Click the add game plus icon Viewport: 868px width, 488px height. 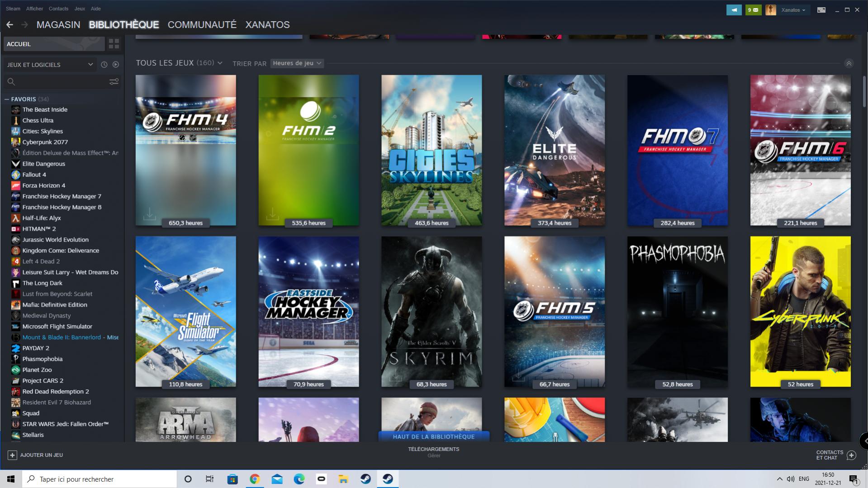point(12,455)
